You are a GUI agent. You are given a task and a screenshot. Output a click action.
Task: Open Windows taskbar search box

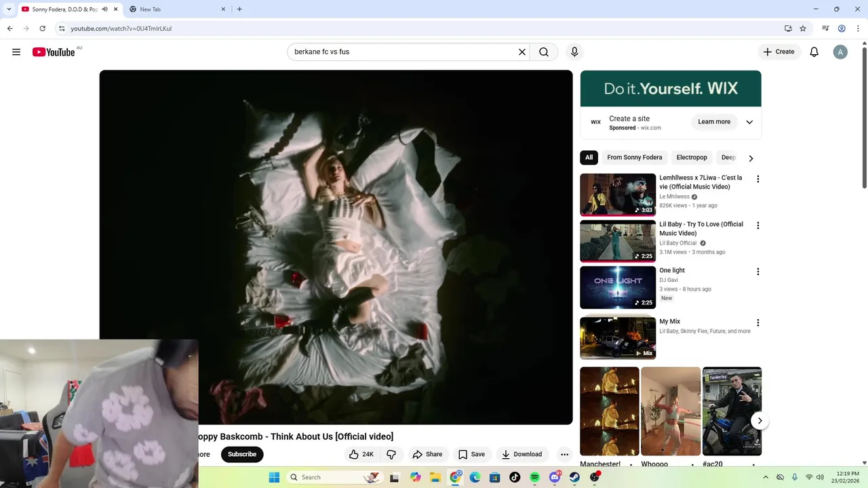334,477
